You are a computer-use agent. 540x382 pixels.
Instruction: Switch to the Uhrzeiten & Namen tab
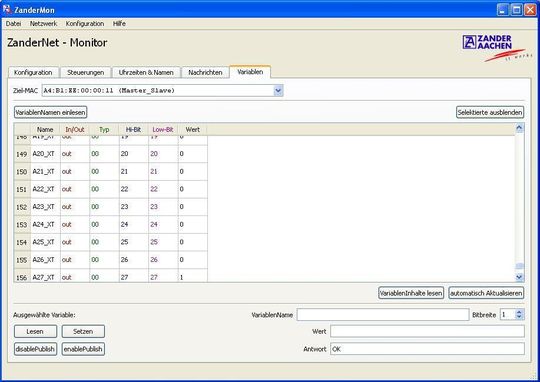pos(146,72)
